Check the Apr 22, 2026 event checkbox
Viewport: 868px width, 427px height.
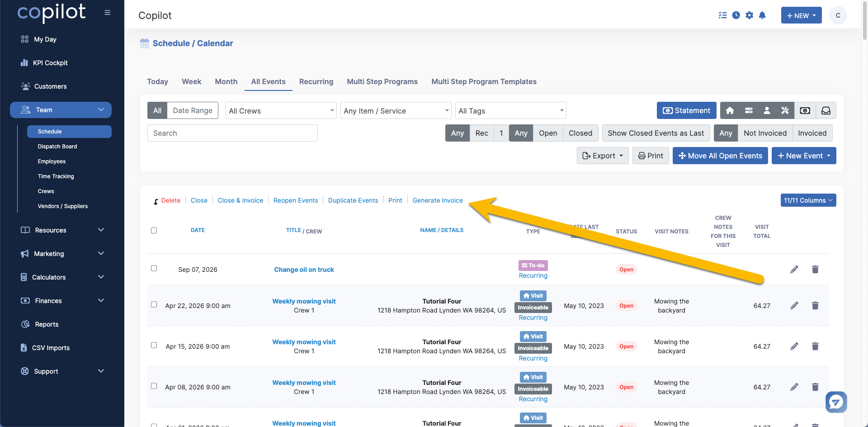tap(154, 304)
